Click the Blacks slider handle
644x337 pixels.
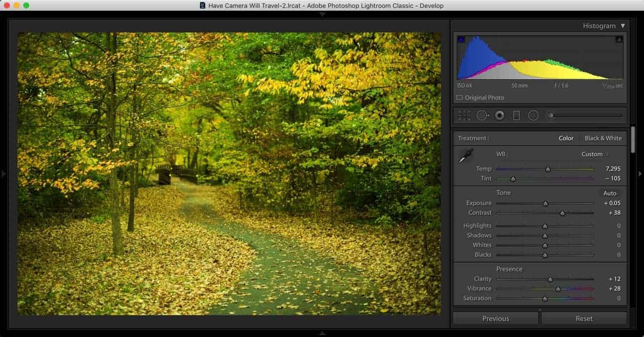coord(545,255)
